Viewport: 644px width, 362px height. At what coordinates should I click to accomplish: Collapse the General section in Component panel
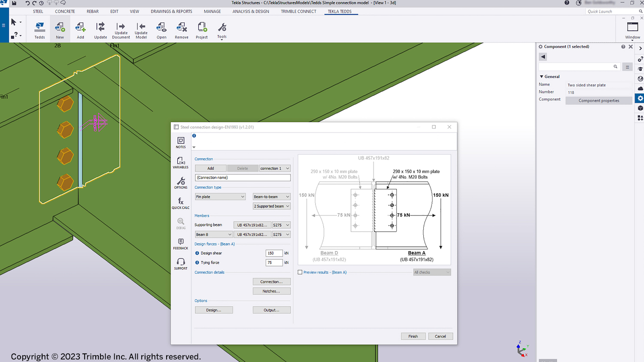pos(542,76)
